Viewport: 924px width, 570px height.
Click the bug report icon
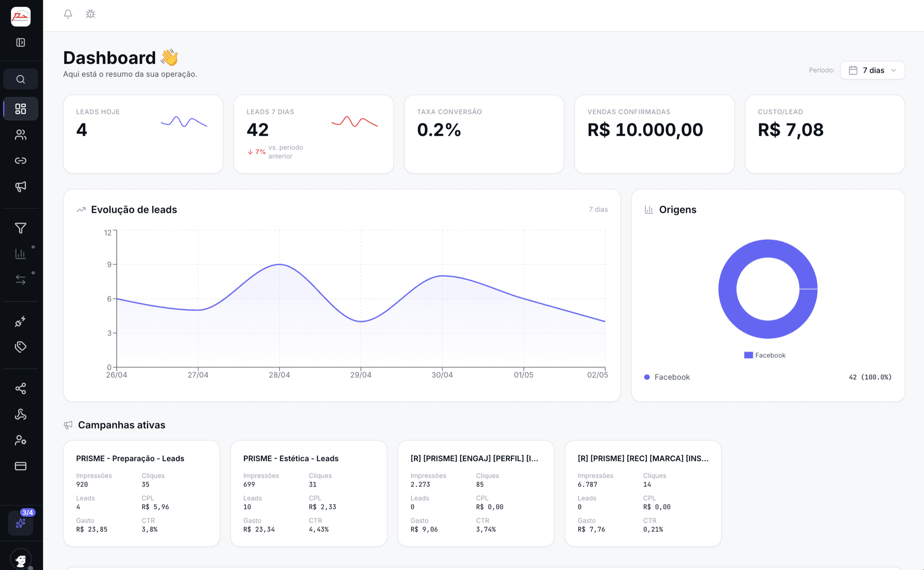point(90,14)
